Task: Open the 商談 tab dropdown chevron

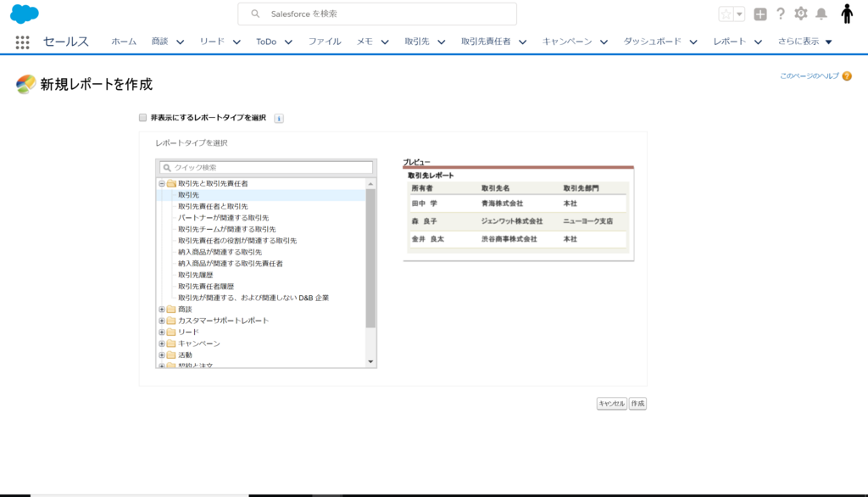Action: (180, 42)
